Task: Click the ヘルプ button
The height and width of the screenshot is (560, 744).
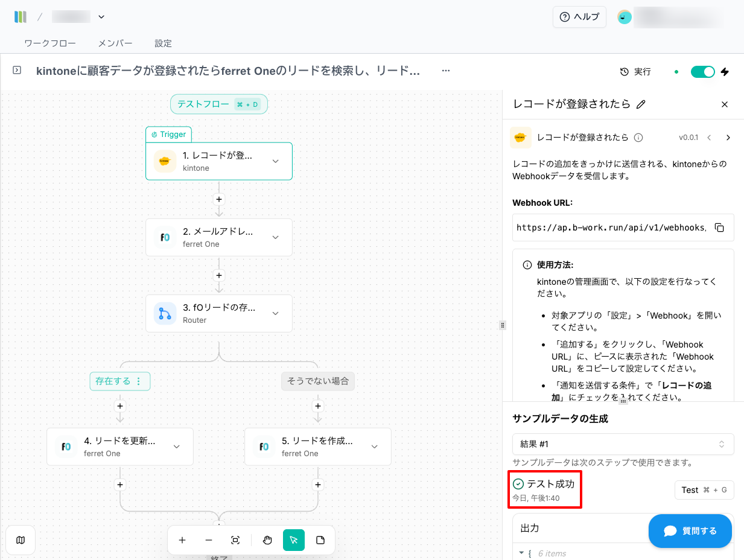Action: [579, 17]
